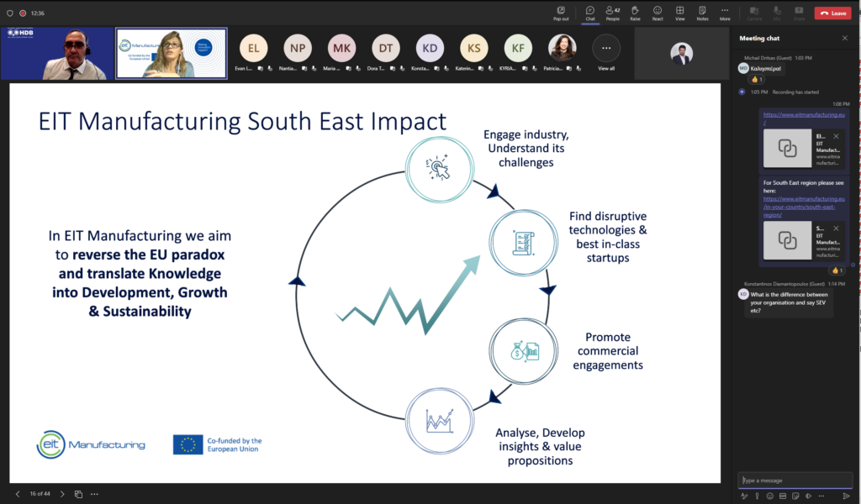The image size is (861, 504).
Task: Set delivery options exclamation icon
Action: [758, 496]
